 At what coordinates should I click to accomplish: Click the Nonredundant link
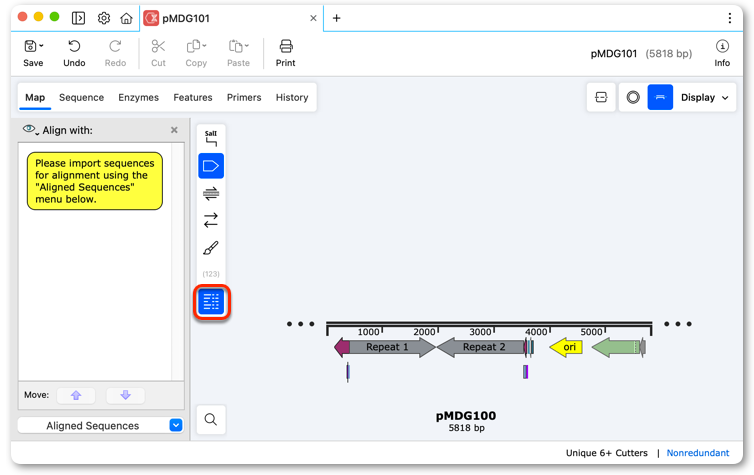pos(697,453)
